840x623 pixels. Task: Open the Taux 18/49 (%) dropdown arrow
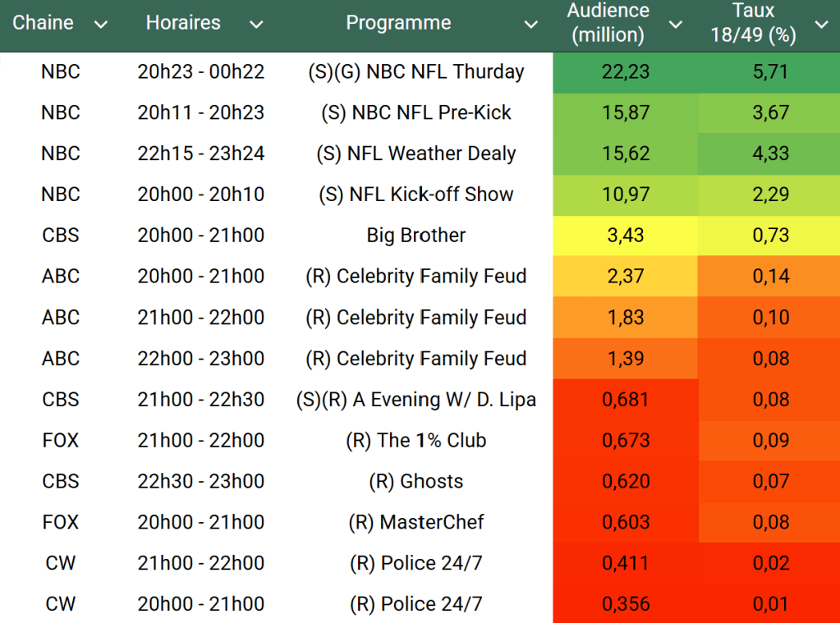pyautogui.click(x=821, y=25)
